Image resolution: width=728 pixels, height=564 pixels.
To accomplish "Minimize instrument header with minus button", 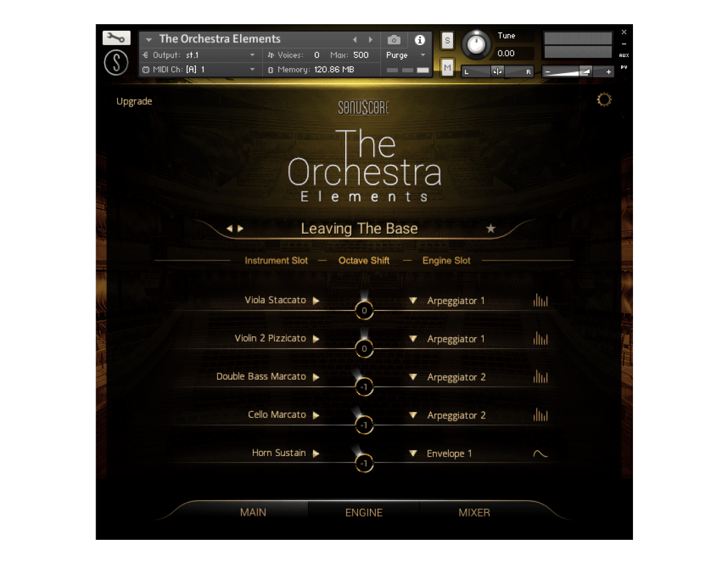I will [624, 44].
